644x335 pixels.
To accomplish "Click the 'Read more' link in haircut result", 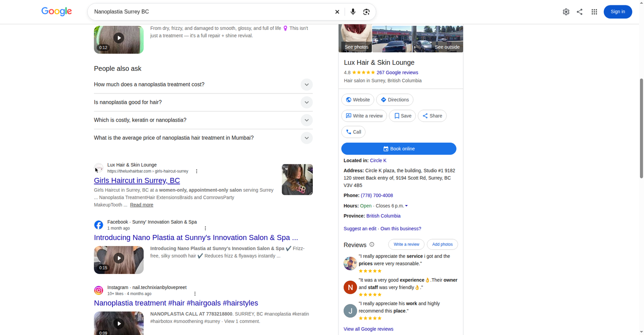I will click(x=142, y=205).
